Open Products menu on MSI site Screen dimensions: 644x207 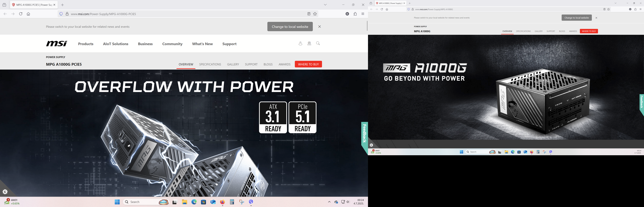(86, 44)
